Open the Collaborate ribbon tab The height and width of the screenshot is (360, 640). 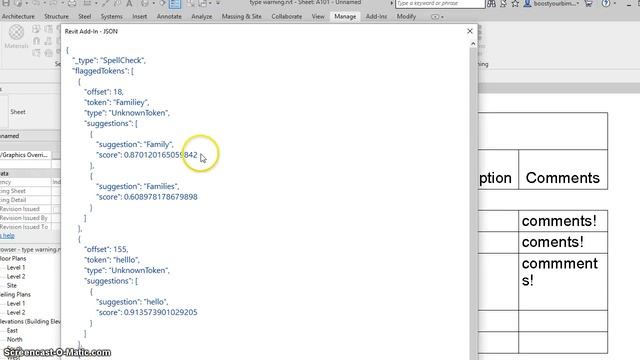(x=287, y=17)
